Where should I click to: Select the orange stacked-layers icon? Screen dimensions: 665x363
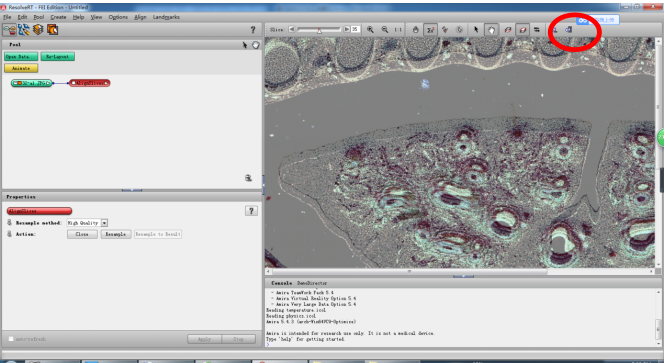[x=38, y=30]
